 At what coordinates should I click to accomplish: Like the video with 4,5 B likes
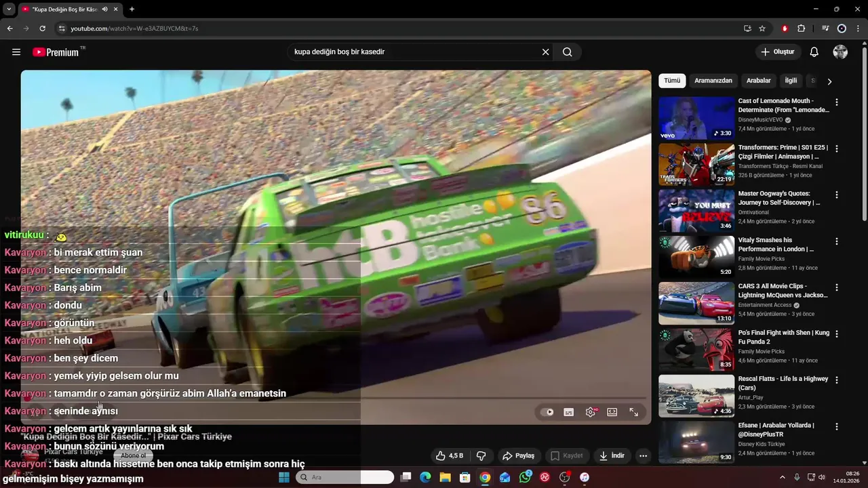pos(450,455)
